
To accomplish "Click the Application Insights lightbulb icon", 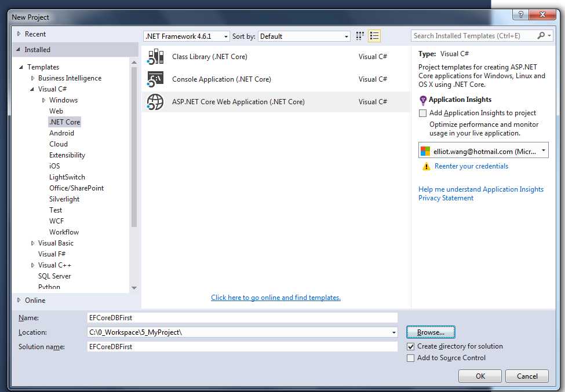I will tap(423, 100).
